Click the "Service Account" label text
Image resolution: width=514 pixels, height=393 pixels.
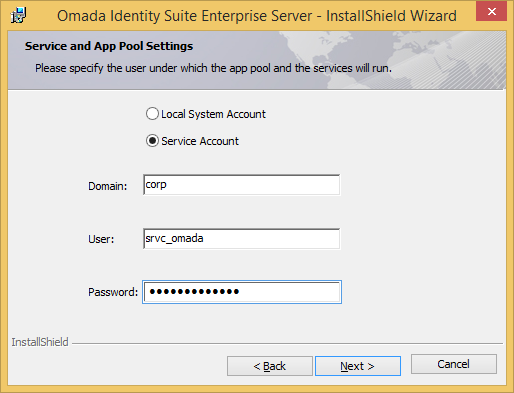(200, 141)
